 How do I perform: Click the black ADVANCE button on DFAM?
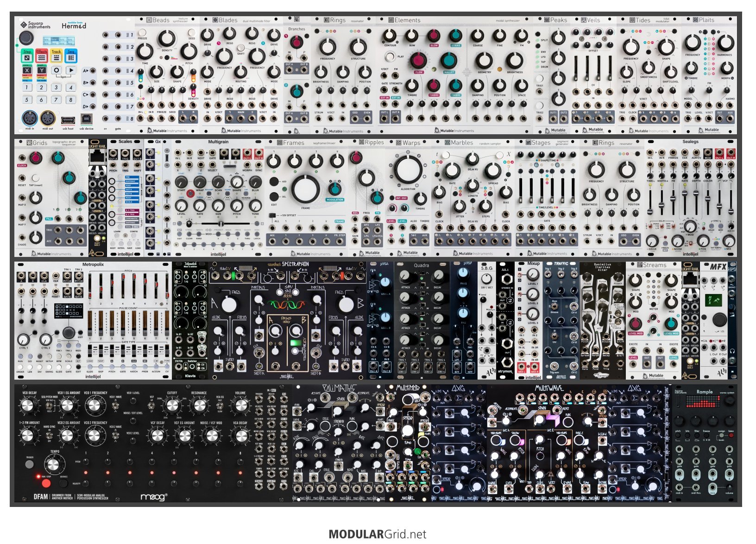(63, 483)
